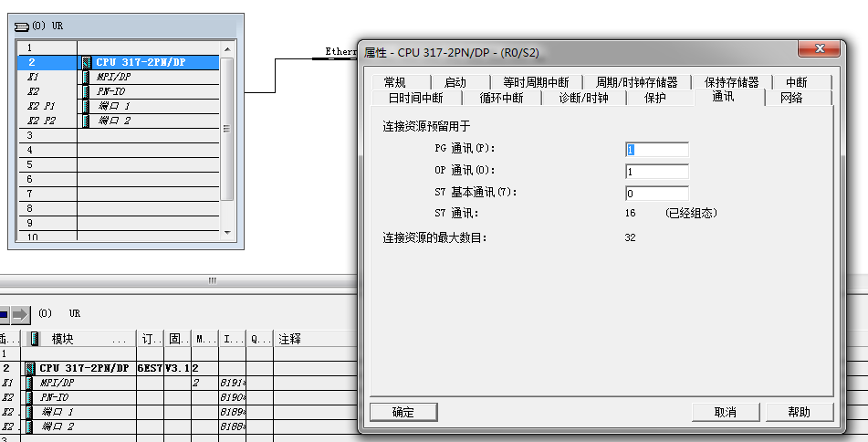
Task: Click the OP 通讯 input field
Action: pos(657,171)
